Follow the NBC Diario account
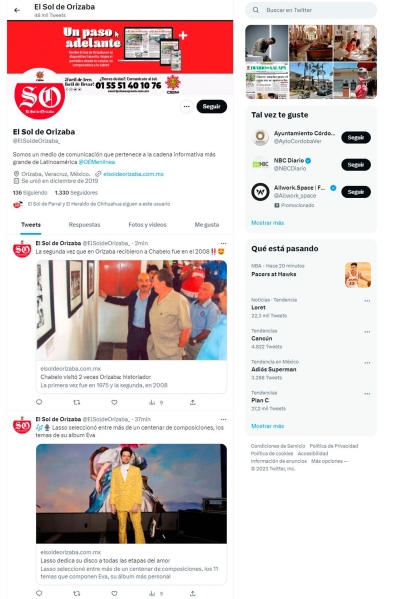This screenshot has height=599, width=400. coord(356,165)
